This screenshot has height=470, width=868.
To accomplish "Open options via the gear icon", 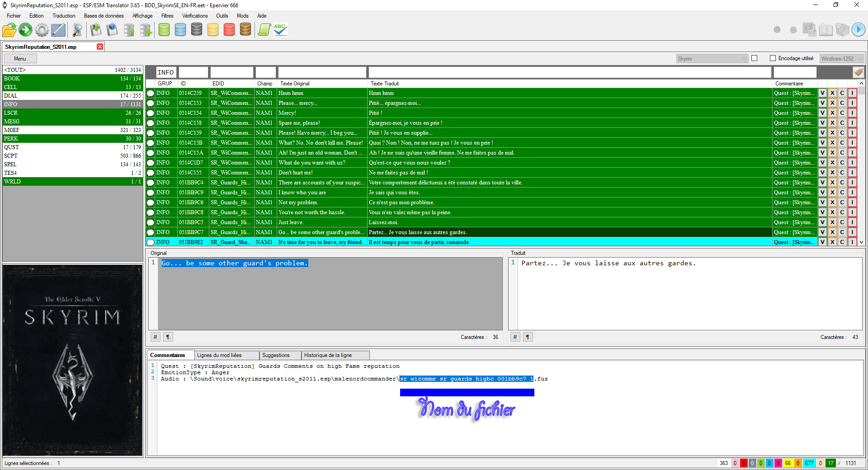I will point(42,30).
